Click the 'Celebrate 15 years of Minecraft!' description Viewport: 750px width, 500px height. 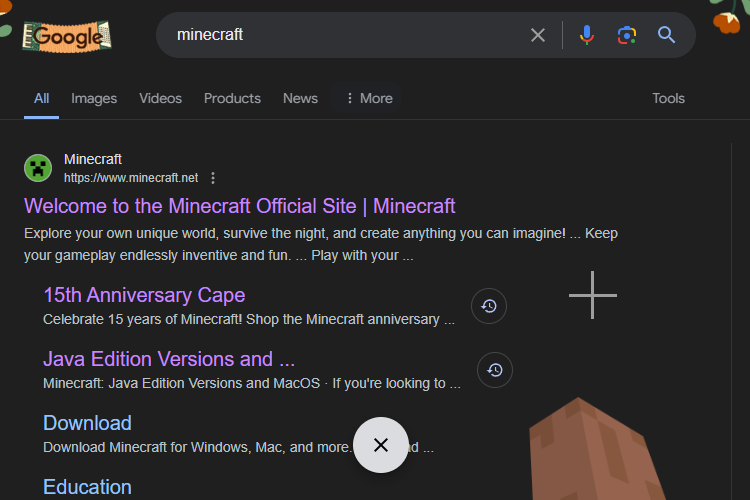pos(249,320)
